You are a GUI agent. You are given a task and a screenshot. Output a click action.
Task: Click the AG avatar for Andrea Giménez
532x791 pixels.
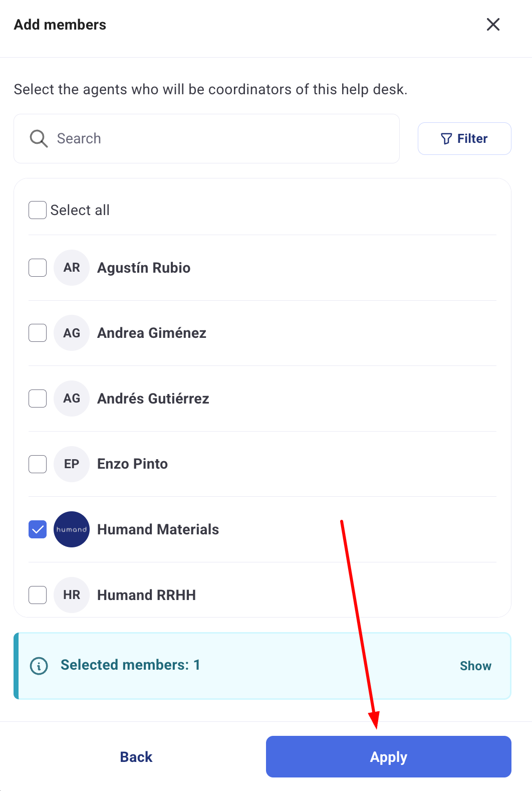[x=72, y=333]
